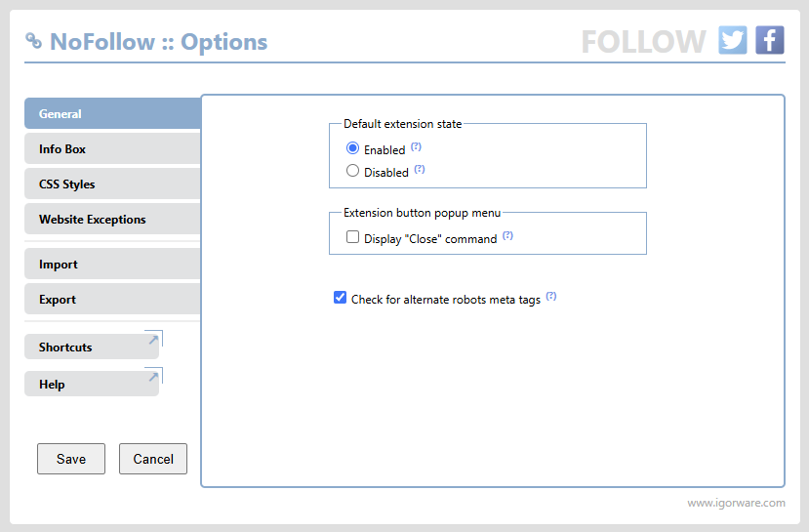Visit the www.igorware.com link
This screenshot has height=532, width=809.
pos(736,504)
